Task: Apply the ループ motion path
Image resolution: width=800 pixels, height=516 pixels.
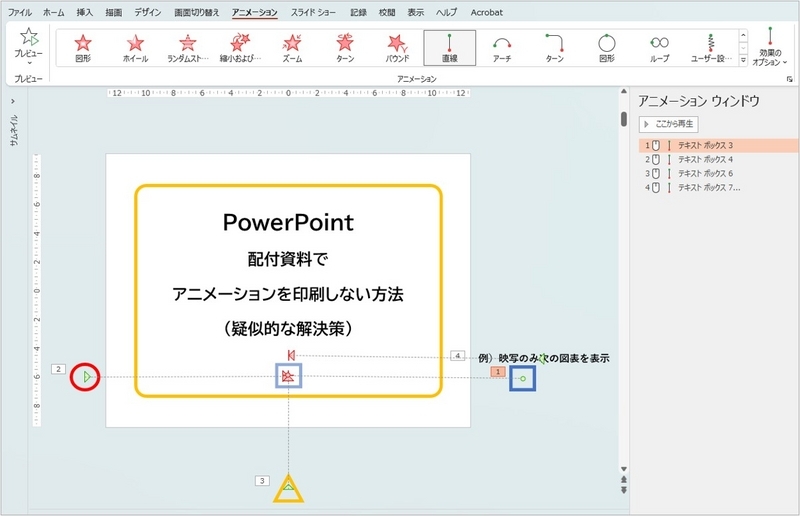Action: pyautogui.click(x=659, y=48)
